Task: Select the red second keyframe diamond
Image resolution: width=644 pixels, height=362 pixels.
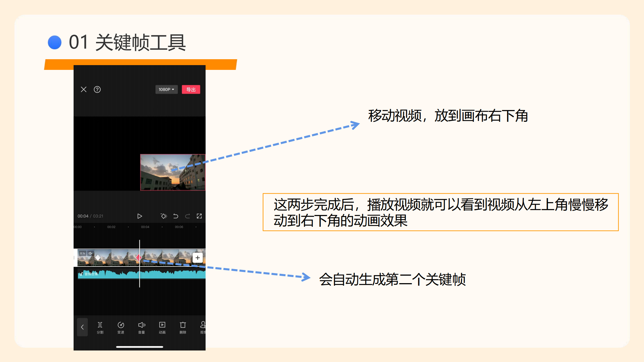Action: click(x=138, y=257)
